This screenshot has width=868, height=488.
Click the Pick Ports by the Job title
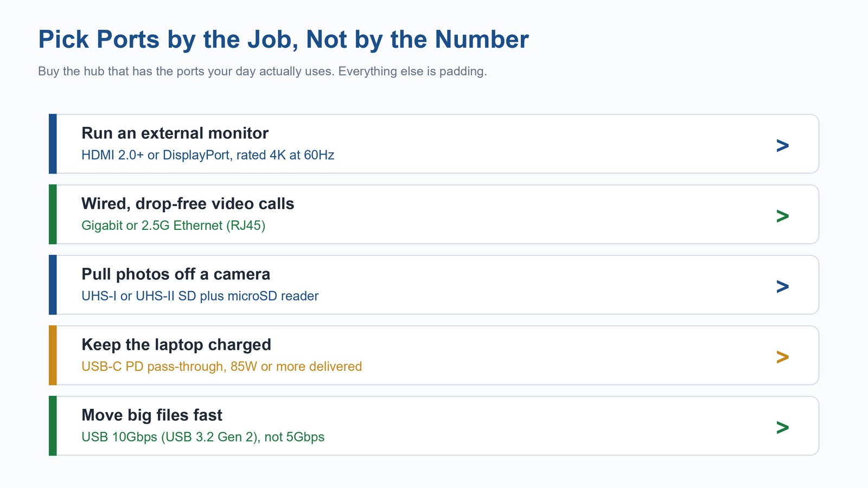click(x=283, y=40)
